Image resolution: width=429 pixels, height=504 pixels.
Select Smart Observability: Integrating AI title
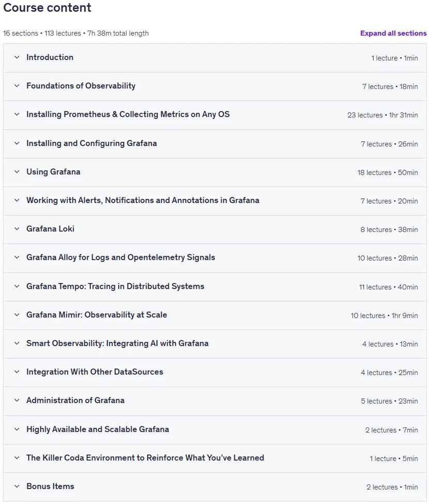117,343
